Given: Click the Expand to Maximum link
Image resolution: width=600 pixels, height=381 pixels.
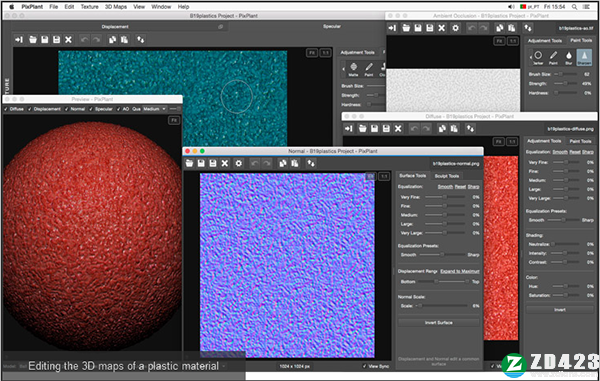Looking at the screenshot, I should pos(460,271).
